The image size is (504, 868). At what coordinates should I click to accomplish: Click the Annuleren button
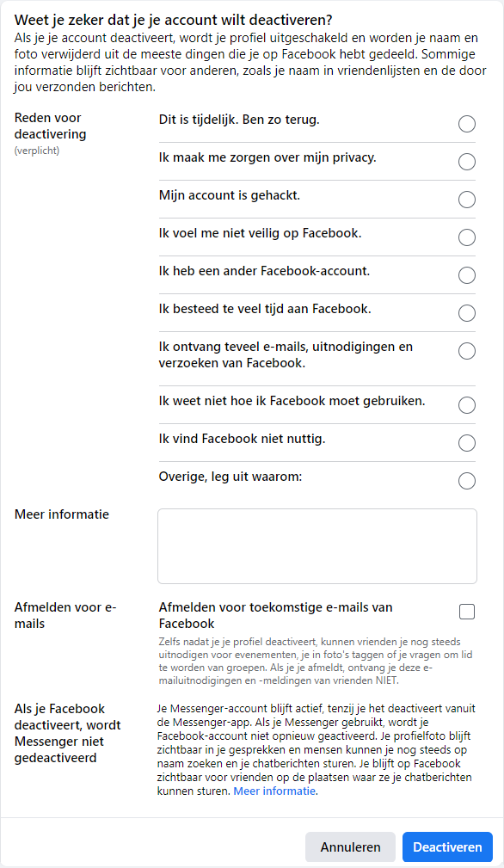click(x=350, y=847)
